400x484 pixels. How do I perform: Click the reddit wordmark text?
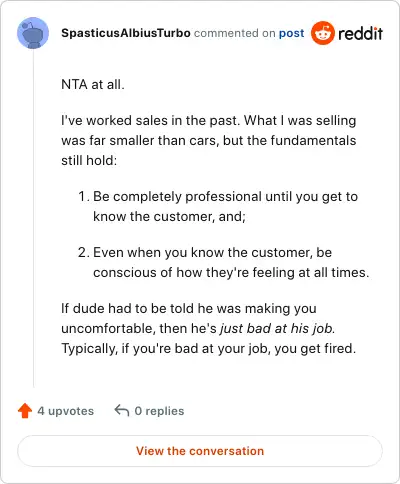click(360, 33)
